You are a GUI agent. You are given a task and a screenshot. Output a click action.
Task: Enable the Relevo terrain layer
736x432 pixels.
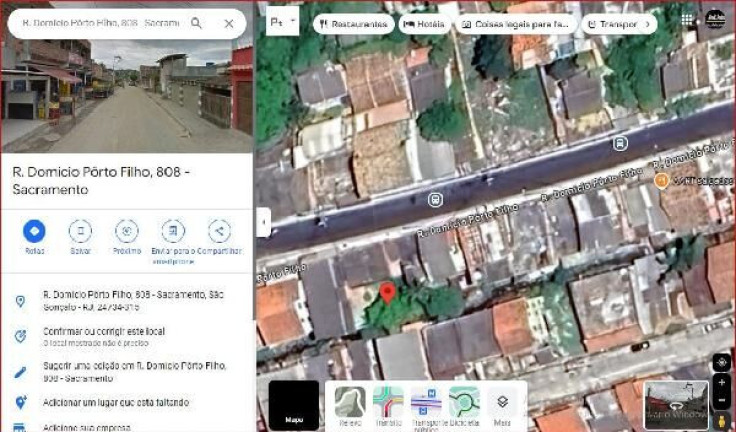(350, 406)
